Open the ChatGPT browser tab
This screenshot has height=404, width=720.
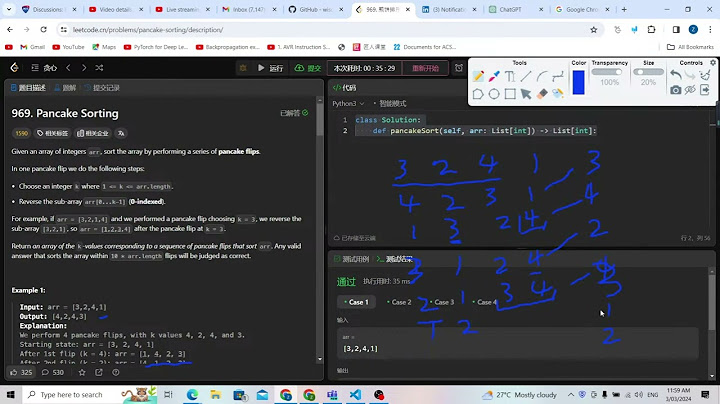coord(516,9)
